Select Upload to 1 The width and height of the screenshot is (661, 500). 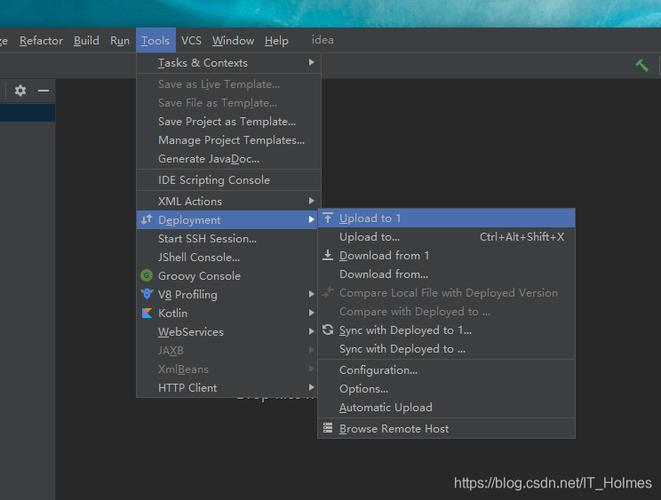446,218
